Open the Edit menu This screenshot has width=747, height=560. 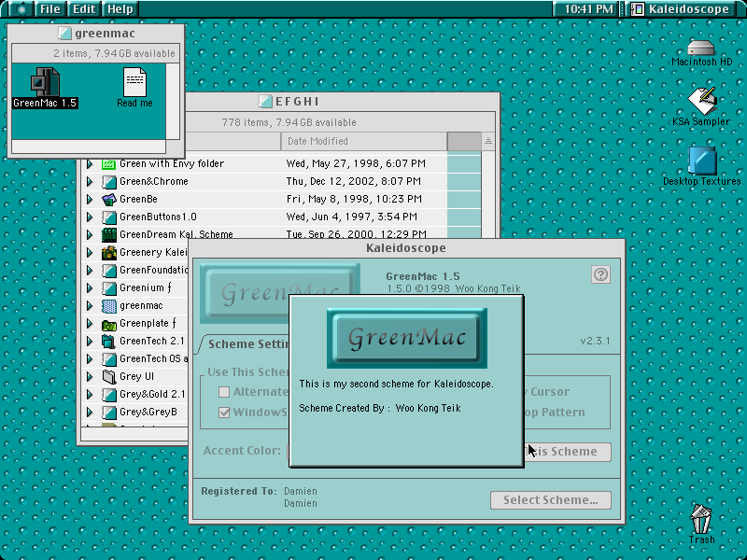84,9
